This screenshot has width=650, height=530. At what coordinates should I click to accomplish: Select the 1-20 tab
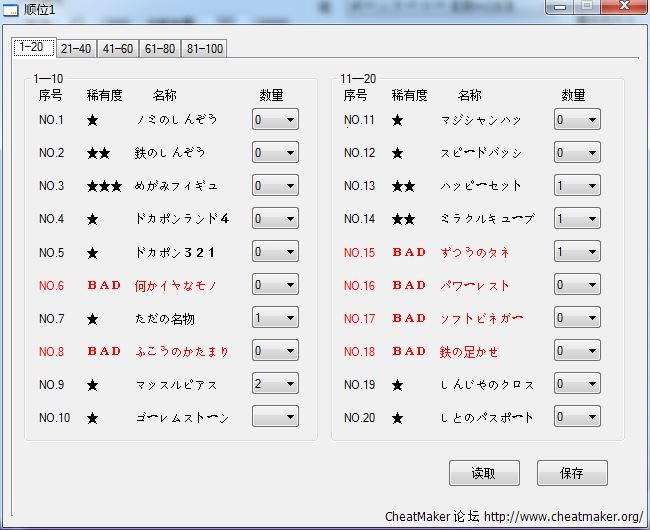(33, 47)
